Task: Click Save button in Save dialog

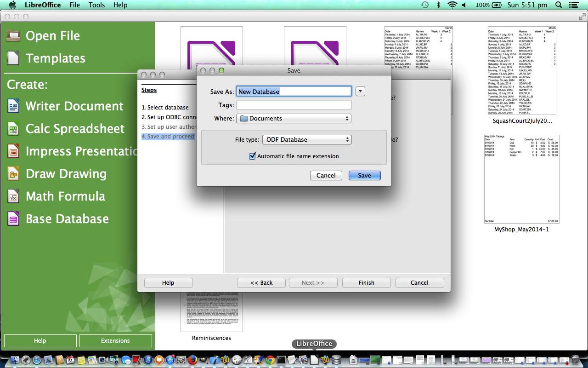Action: 365,176
